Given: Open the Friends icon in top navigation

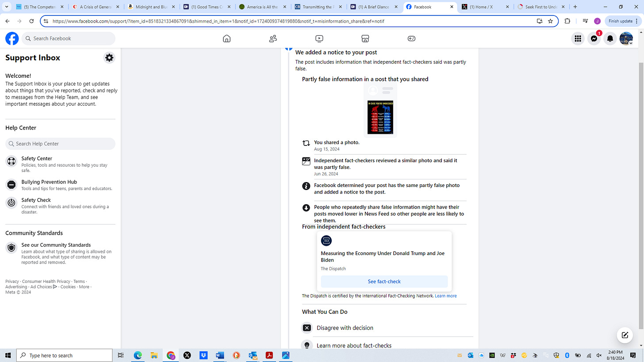Looking at the screenshot, I should tap(273, 38).
